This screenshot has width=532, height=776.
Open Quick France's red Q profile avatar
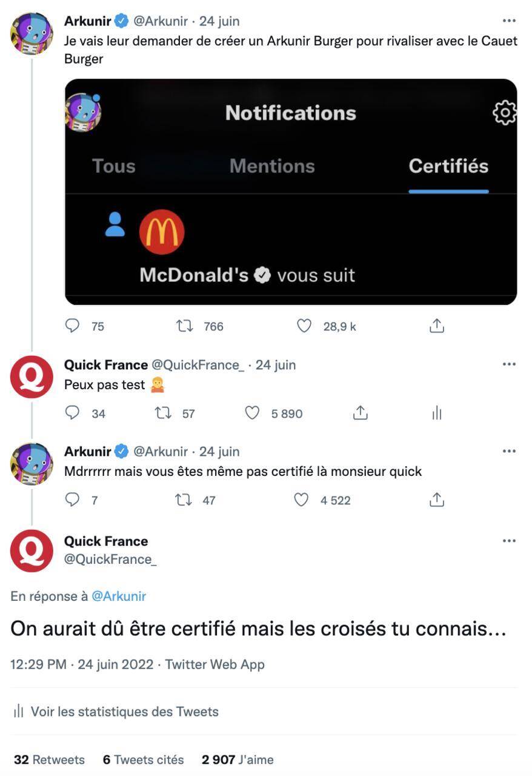click(32, 550)
